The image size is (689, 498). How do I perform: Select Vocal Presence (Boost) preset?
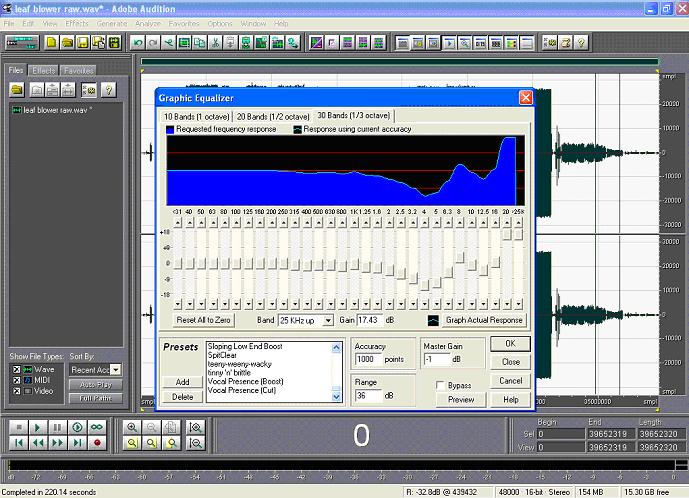[x=245, y=382]
